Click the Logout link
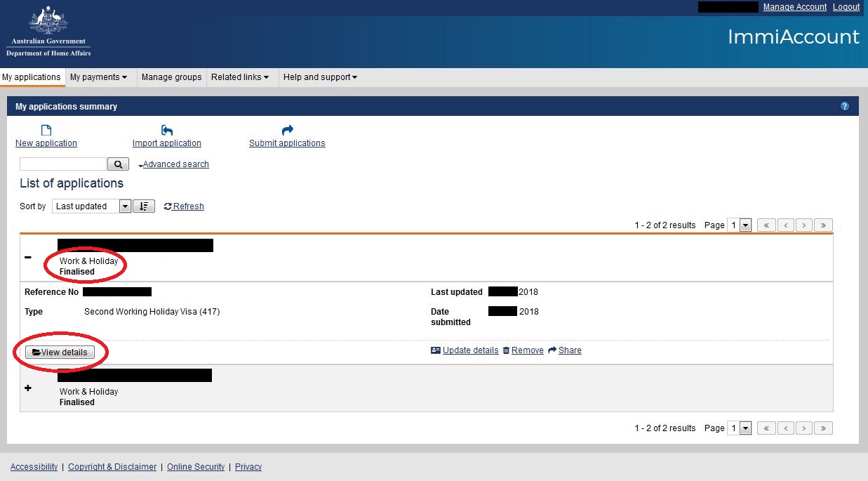 coord(846,7)
